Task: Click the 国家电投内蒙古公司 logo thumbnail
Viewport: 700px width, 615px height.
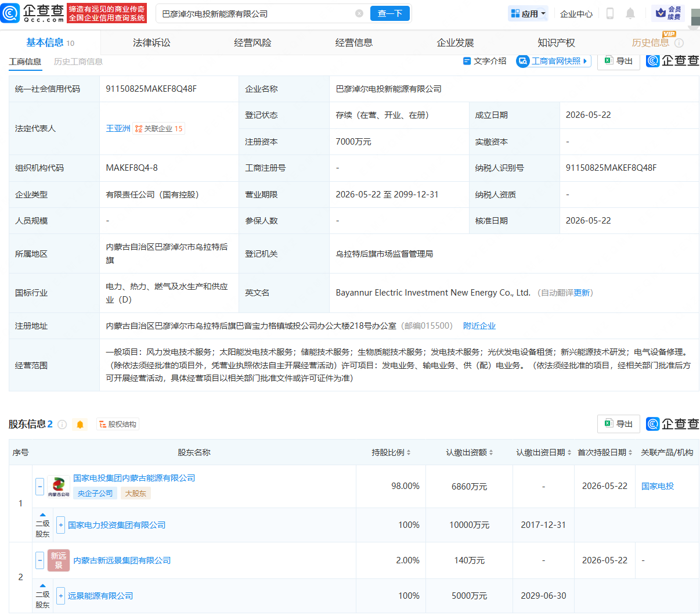Action: (59, 487)
